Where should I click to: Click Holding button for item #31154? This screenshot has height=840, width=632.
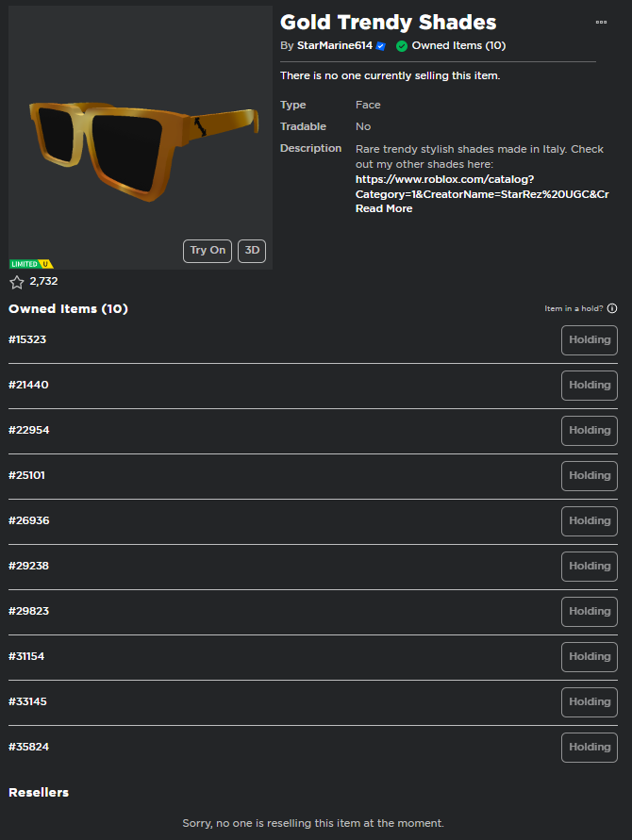point(590,657)
